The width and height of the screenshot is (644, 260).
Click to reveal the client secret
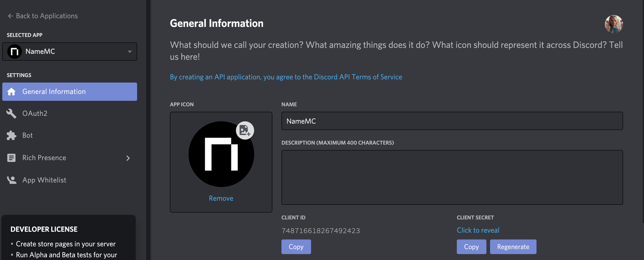tap(478, 230)
